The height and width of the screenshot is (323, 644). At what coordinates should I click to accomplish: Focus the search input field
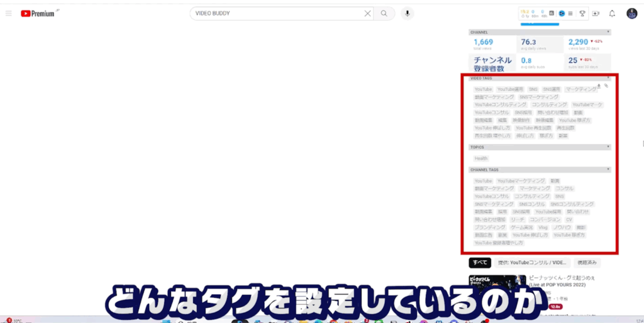277,13
